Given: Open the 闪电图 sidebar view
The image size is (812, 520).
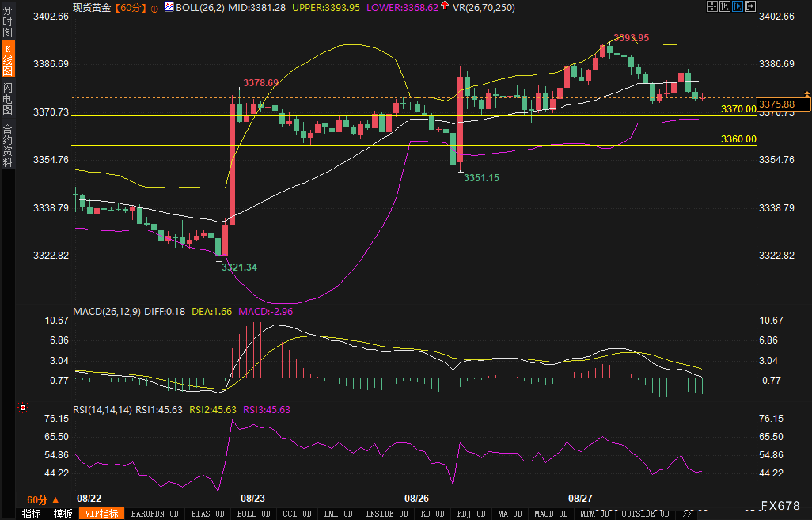Looking at the screenshot, I should [8, 99].
